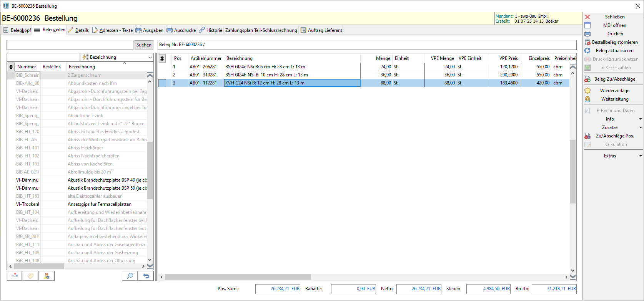The height and width of the screenshot is (301, 644).
Task: Open the Ausgaben tab
Action: click(150, 30)
